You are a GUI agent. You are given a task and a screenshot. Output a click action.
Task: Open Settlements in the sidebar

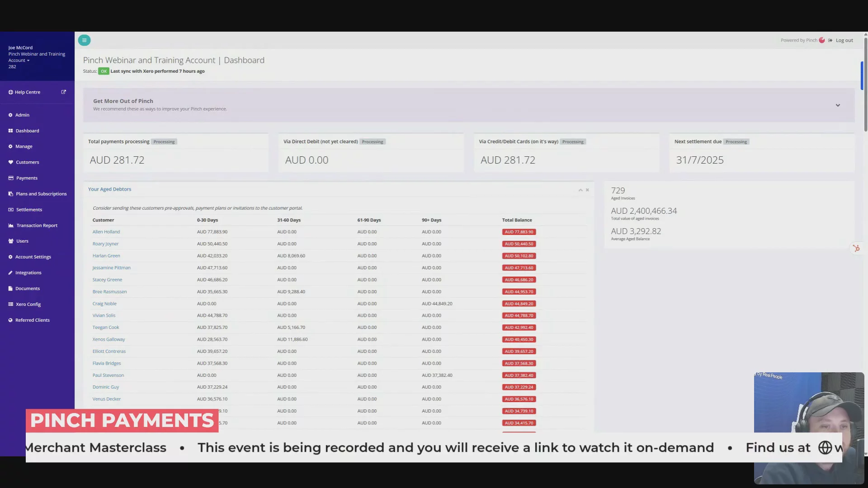[29, 210]
